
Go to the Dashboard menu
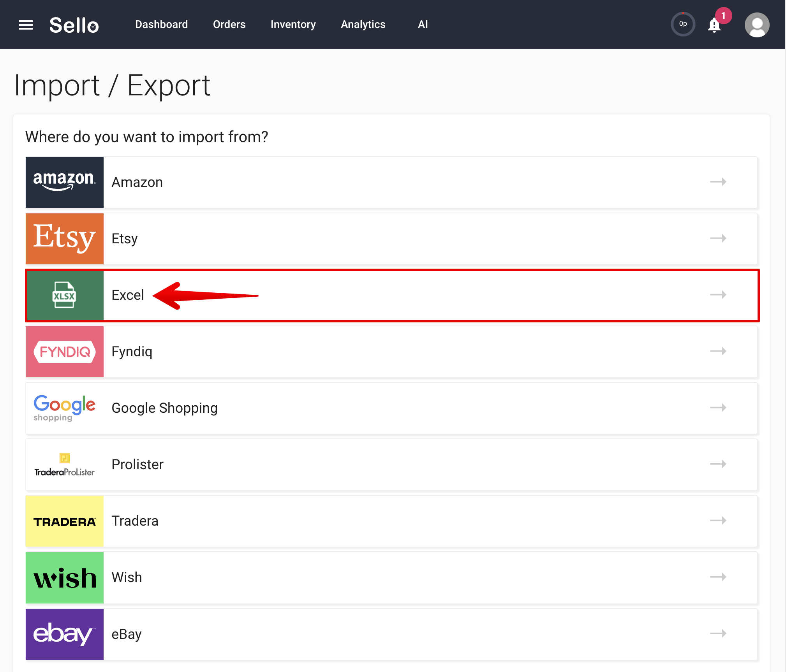pos(161,25)
